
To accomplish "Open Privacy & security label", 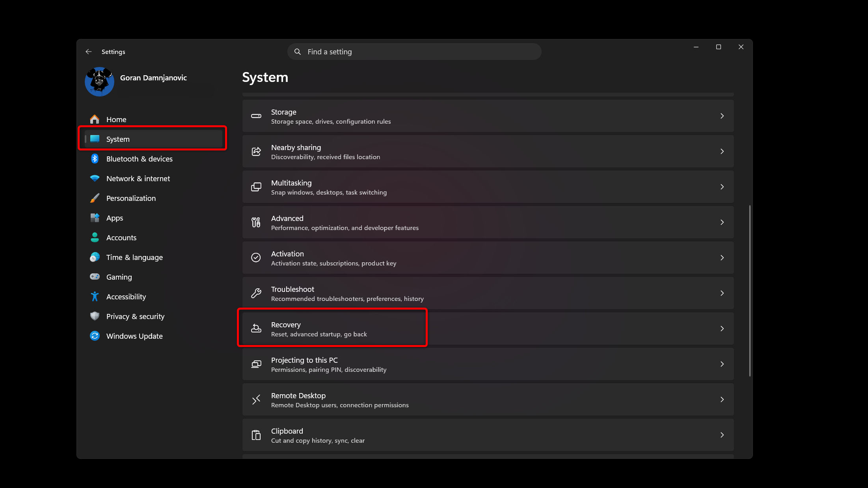I will (135, 316).
